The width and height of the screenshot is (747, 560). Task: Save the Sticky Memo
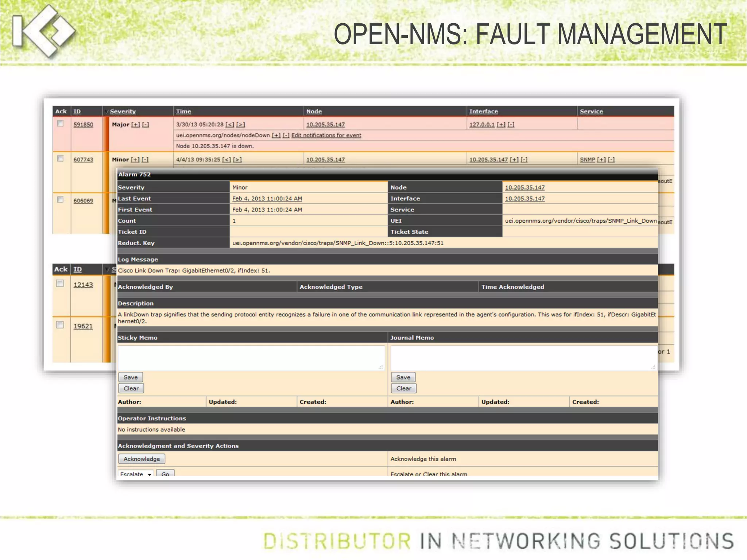click(x=131, y=377)
